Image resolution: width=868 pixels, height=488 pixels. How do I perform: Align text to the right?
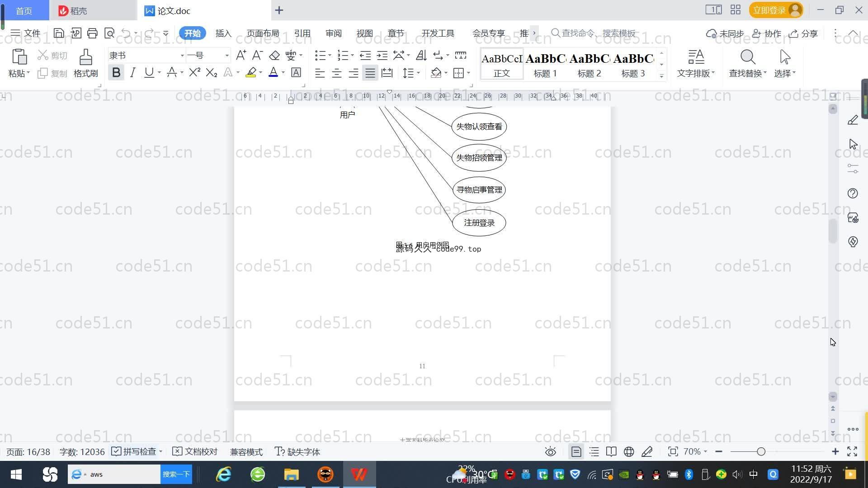pyautogui.click(x=354, y=73)
